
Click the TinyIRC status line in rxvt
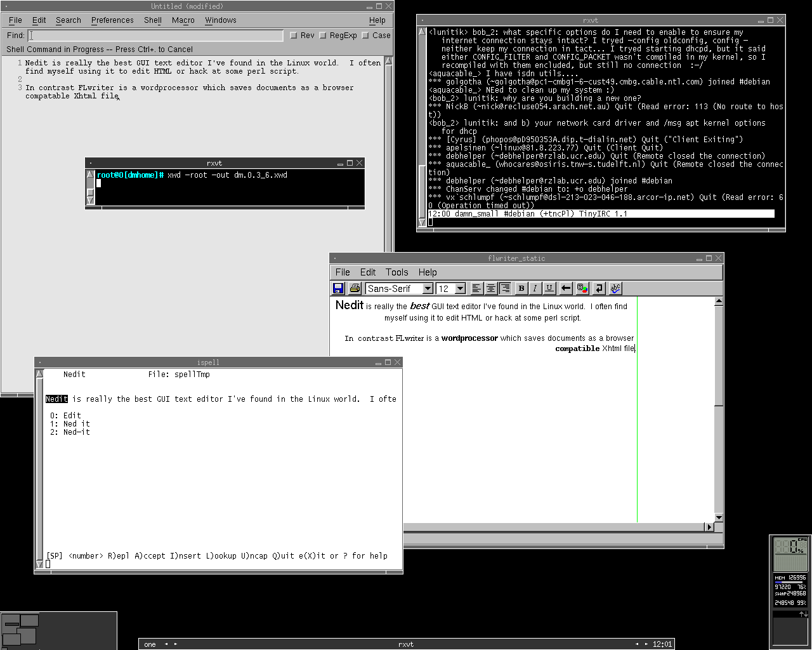601,214
